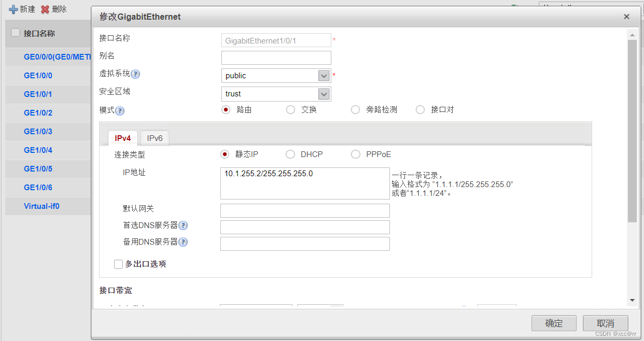Select the 路由 mode radio button
This screenshot has height=341, width=644.
(225, 109)
